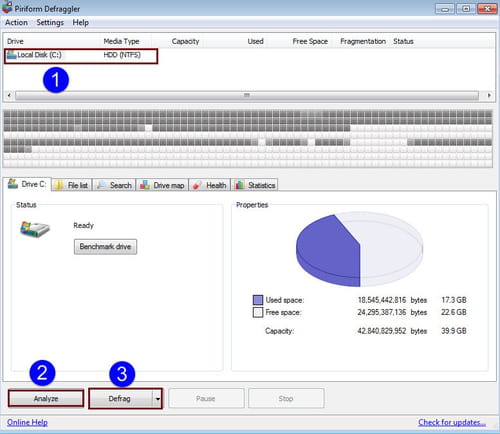The height and width of the screenshot is (434, 500).
Task: Select the Drive C: tab
Action: (28, 184)
